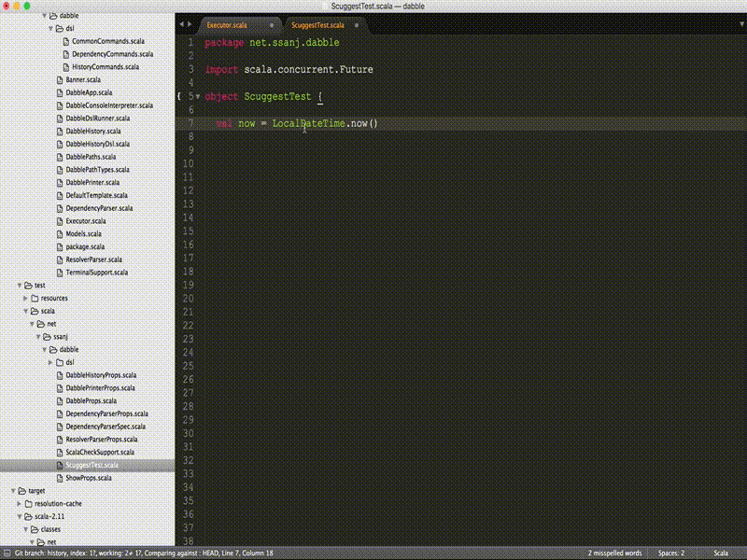Viewport: 747px width, 560px height.
Task: Open DabblePathTypes.scala file
Action: pos(97,170)
